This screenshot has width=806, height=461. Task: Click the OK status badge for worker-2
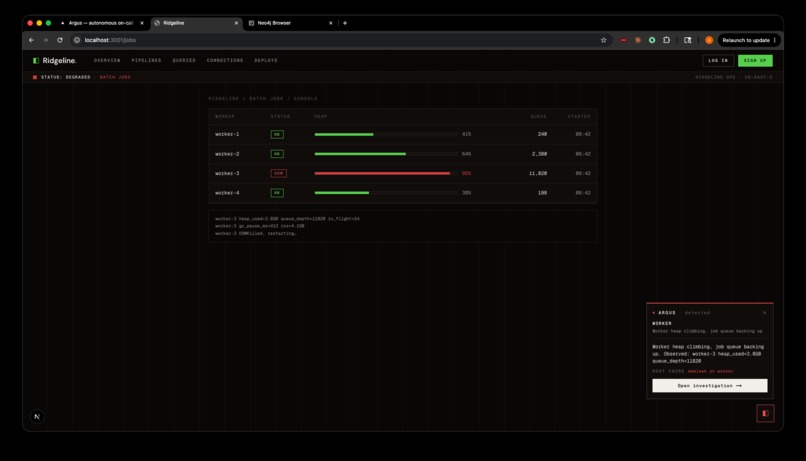(x=277, y=154)
